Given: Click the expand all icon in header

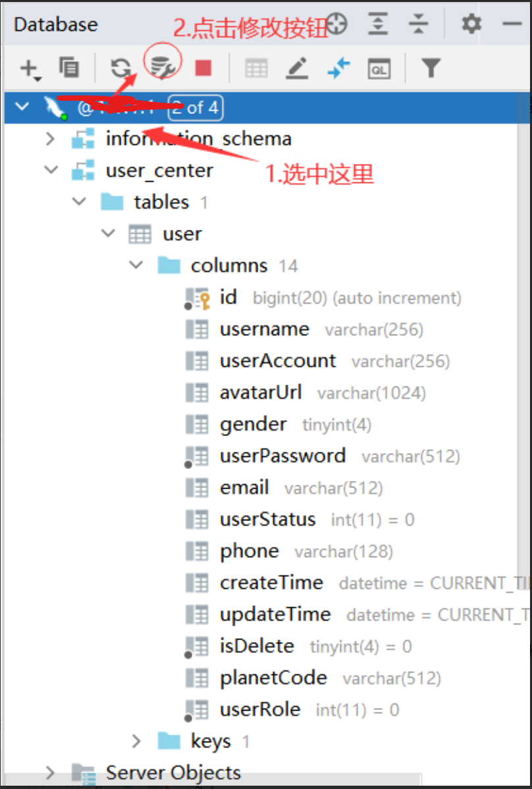Looking at the screenshot, I should [378, 24].
